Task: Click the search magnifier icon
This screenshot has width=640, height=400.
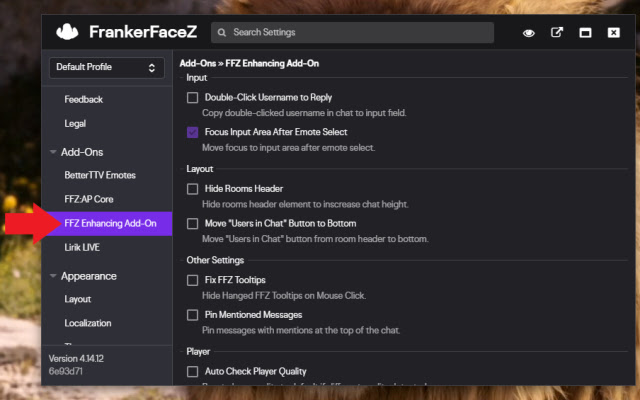Action: click(x=221, y=32)
